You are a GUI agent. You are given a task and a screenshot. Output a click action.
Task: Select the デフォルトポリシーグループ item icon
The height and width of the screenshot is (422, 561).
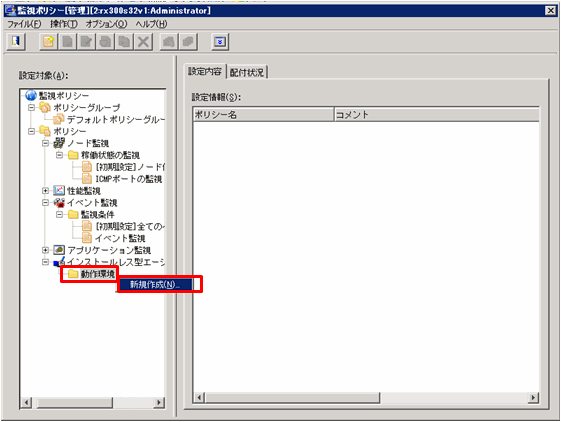coord(59,119)
